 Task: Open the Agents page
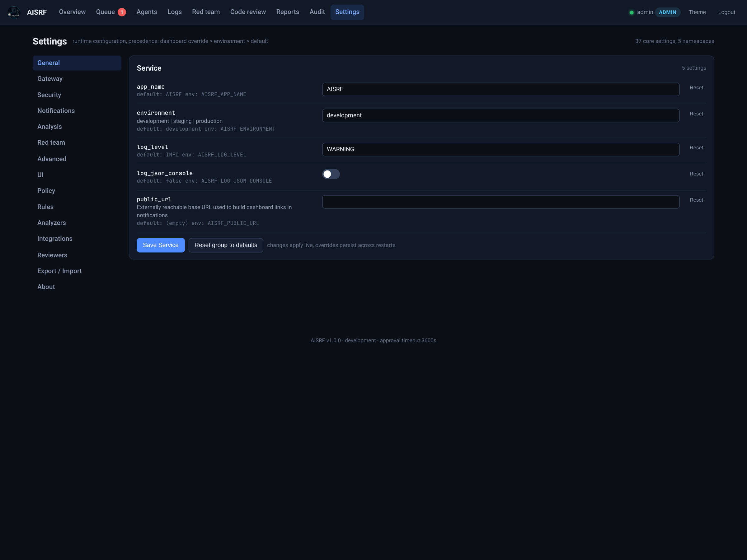click(x=147, y=12)
